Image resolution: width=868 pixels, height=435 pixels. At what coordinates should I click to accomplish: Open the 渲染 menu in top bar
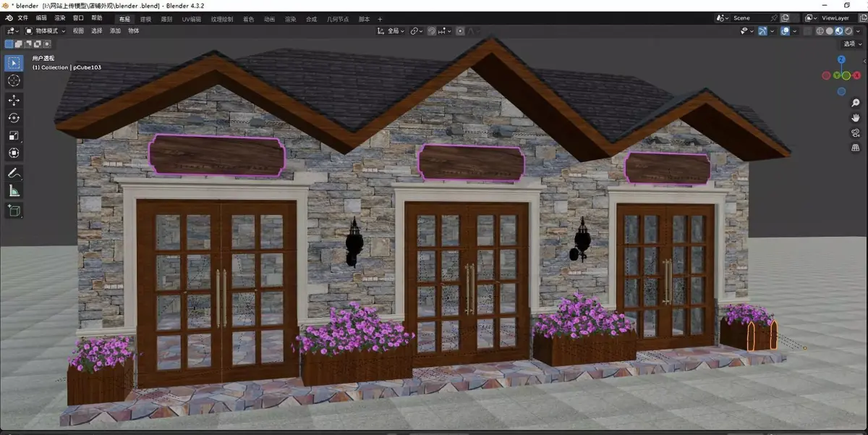[59, 18]
